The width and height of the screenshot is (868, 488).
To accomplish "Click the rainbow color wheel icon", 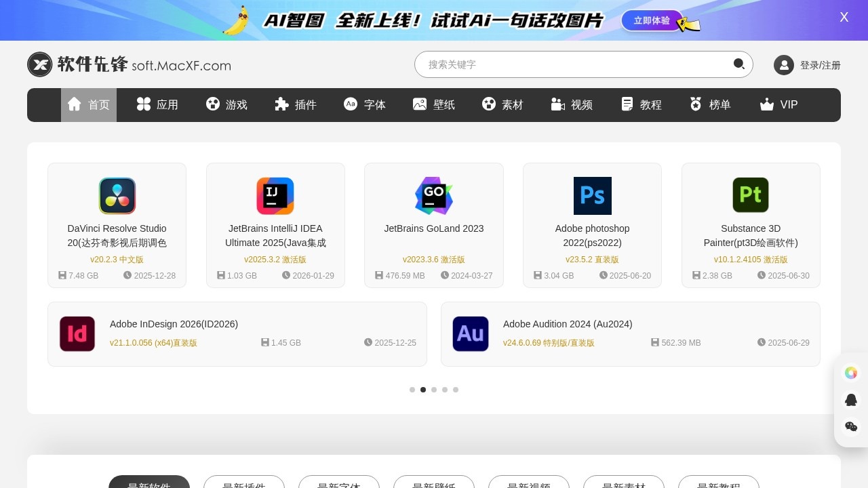I will coord(851,373).
